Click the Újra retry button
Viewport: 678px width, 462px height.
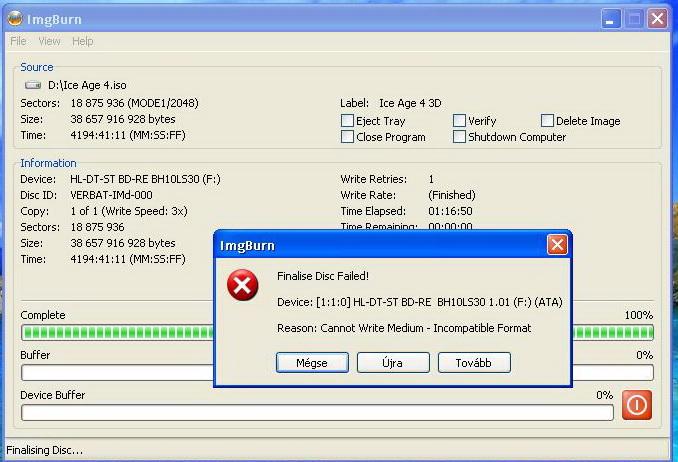[393, 363]
